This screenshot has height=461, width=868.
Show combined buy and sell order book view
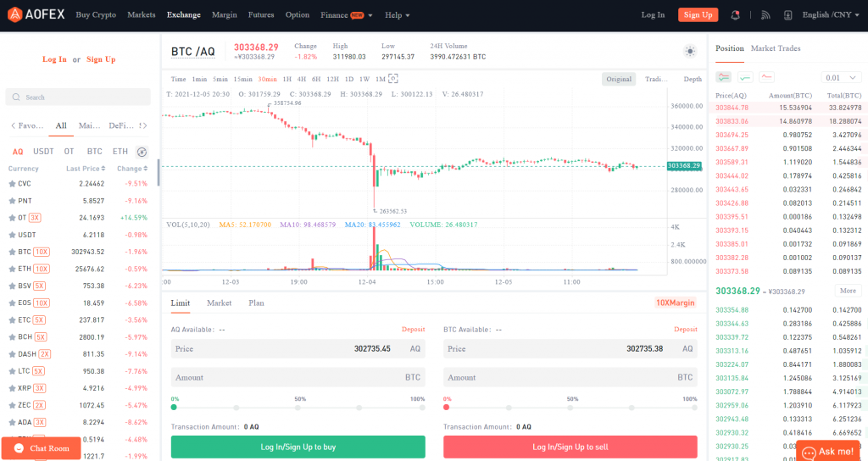[724, 77]
